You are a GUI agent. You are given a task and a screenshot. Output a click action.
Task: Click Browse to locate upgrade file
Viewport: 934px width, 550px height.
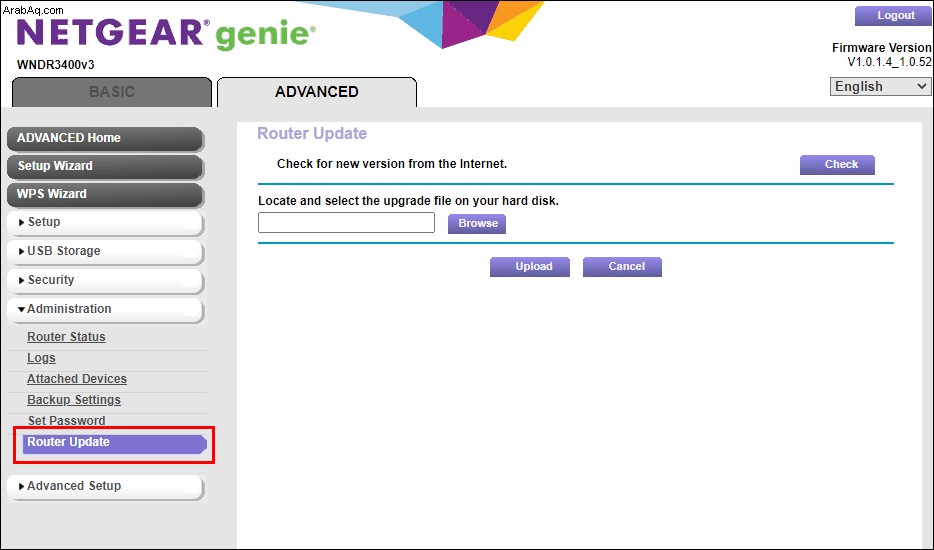477,224
